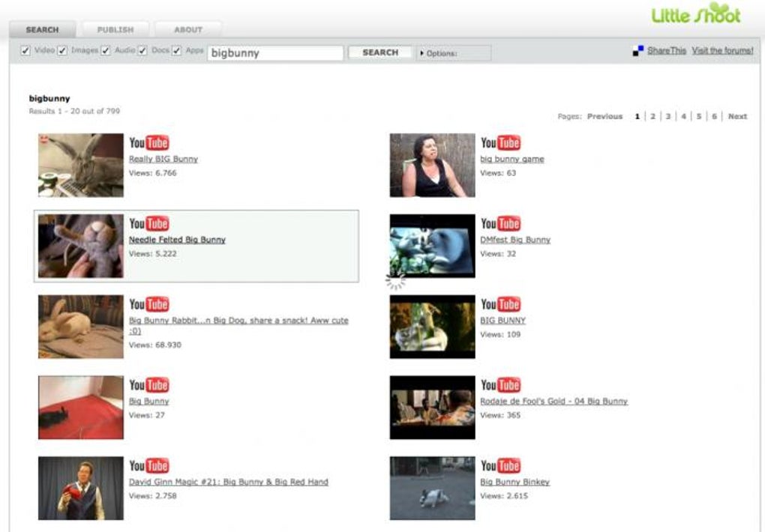Screen dimensions: 765x532
Task: Open the ShareThis link
Action: tap(667, 50)
